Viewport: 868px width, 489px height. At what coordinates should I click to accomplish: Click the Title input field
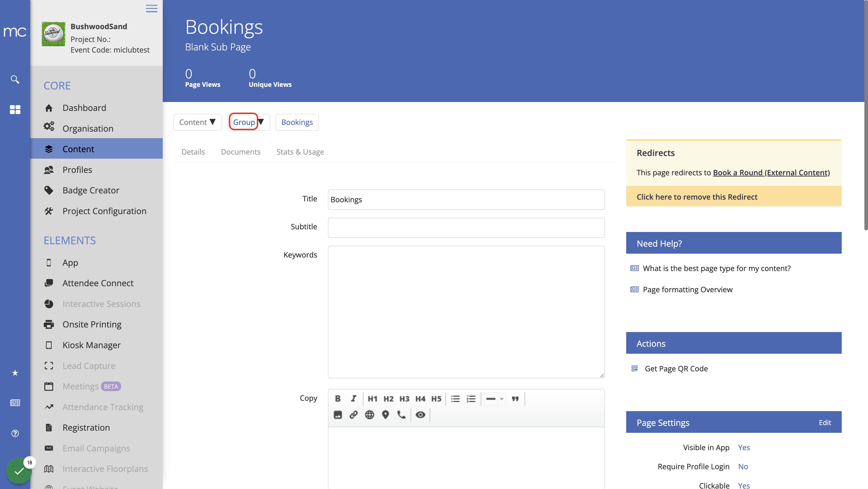pos(466,199)
